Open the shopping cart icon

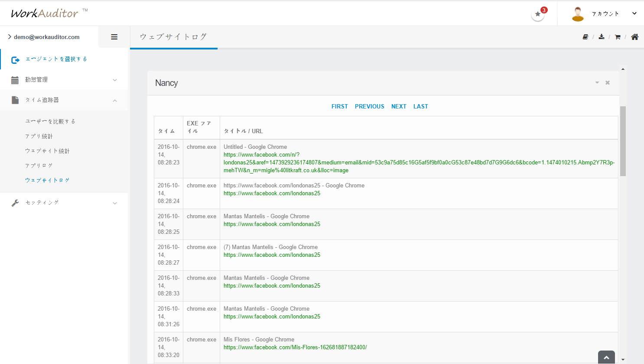[x=618, y=37]
